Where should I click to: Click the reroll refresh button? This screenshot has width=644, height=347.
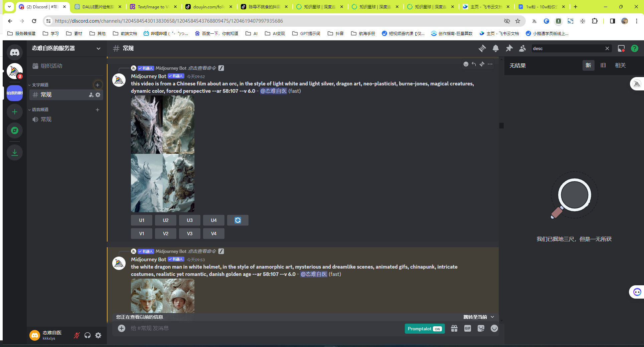pyautogui.click(x=238, y=220)
